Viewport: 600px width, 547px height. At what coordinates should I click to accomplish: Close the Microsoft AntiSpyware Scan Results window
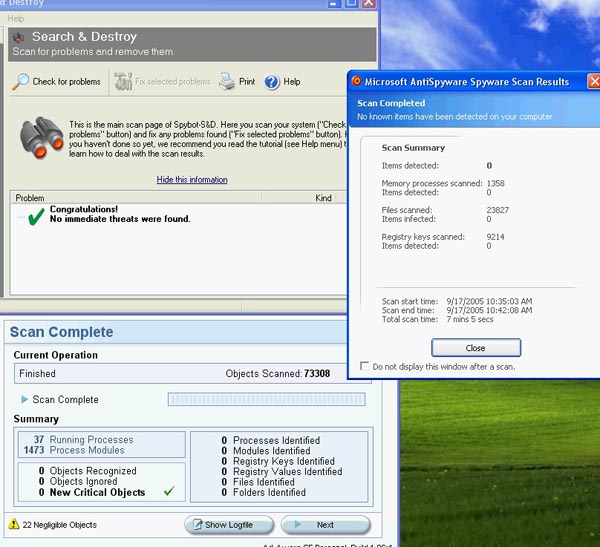(593, 81)
